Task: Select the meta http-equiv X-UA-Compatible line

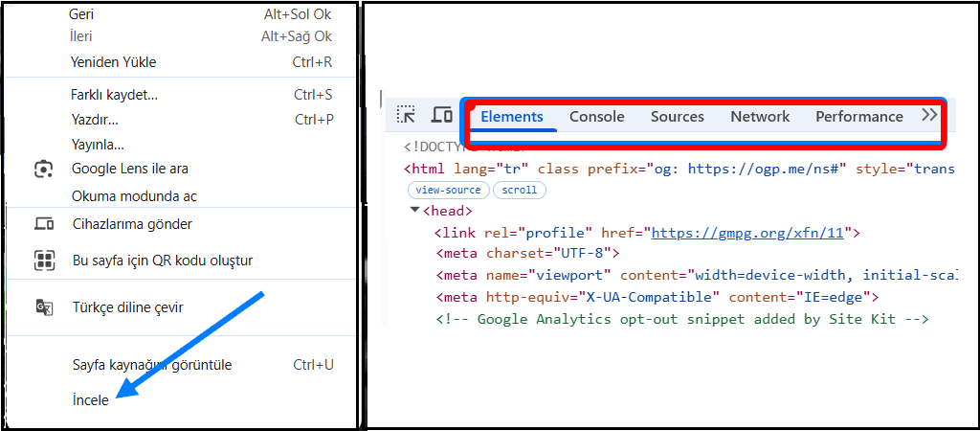Action: point(657,297)
